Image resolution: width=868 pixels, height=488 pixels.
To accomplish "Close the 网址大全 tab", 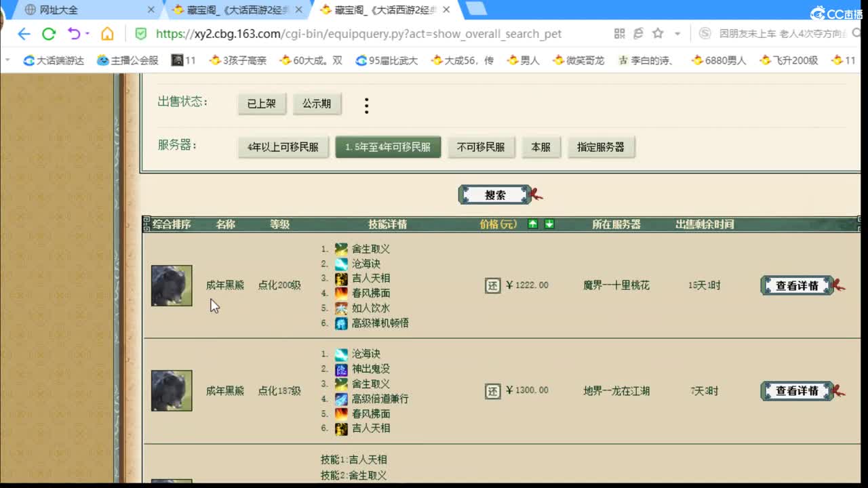I will coord(151,10).
